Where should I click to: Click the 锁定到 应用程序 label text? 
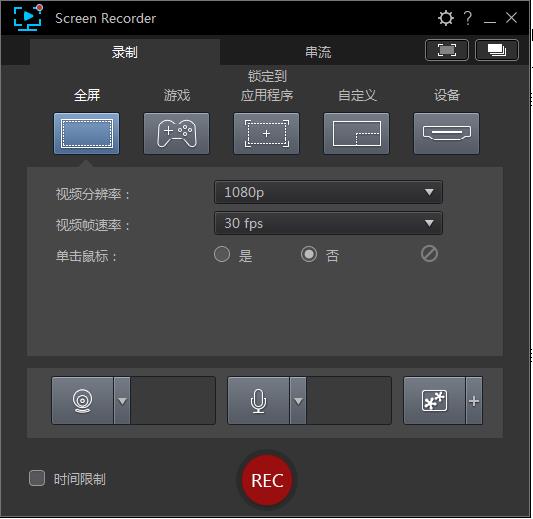pos(267,86)
